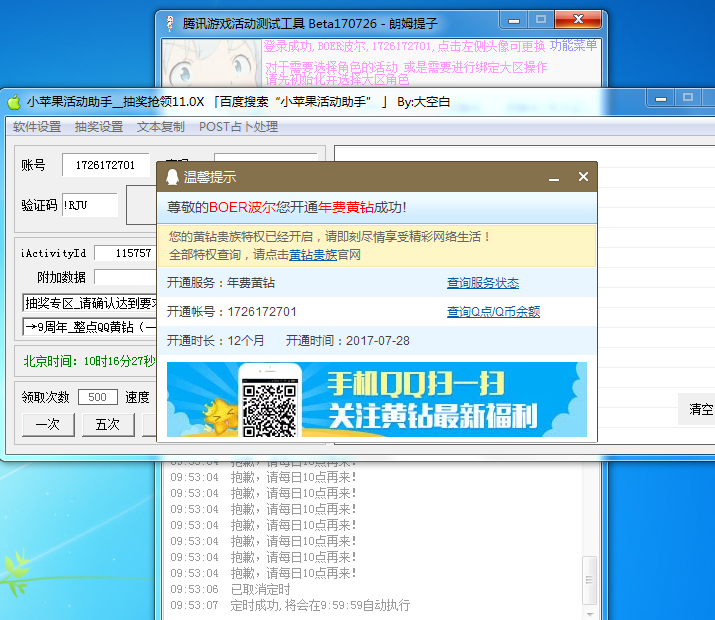The width and height of the screenshot is (715, 620).
Task: Click the 一次 button
Action: click(x=48, y=424)
